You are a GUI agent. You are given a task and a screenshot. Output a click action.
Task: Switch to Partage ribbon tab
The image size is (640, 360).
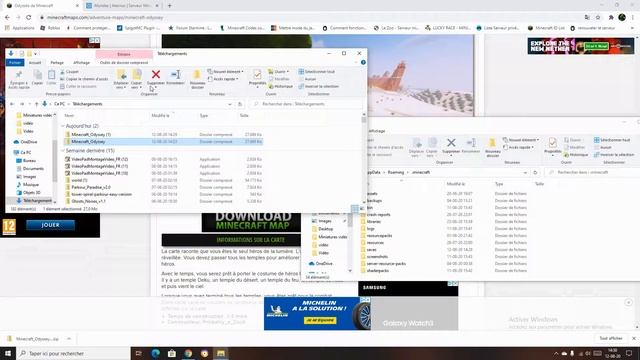point(57,62)
